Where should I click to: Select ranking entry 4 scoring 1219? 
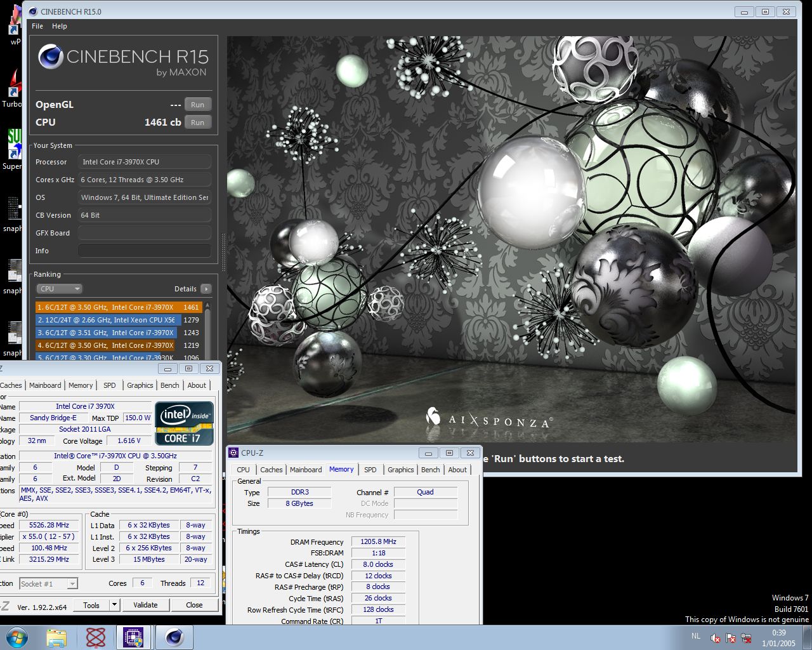pos(119,345)
